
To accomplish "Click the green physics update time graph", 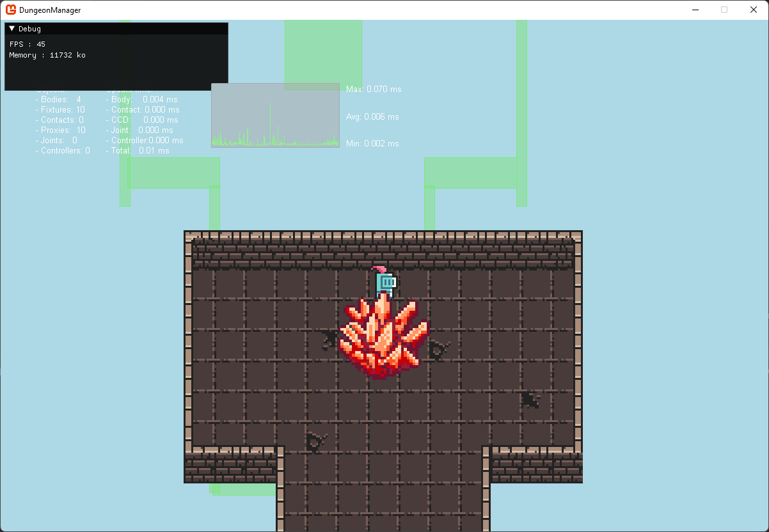I will click(x=275, y=115).
